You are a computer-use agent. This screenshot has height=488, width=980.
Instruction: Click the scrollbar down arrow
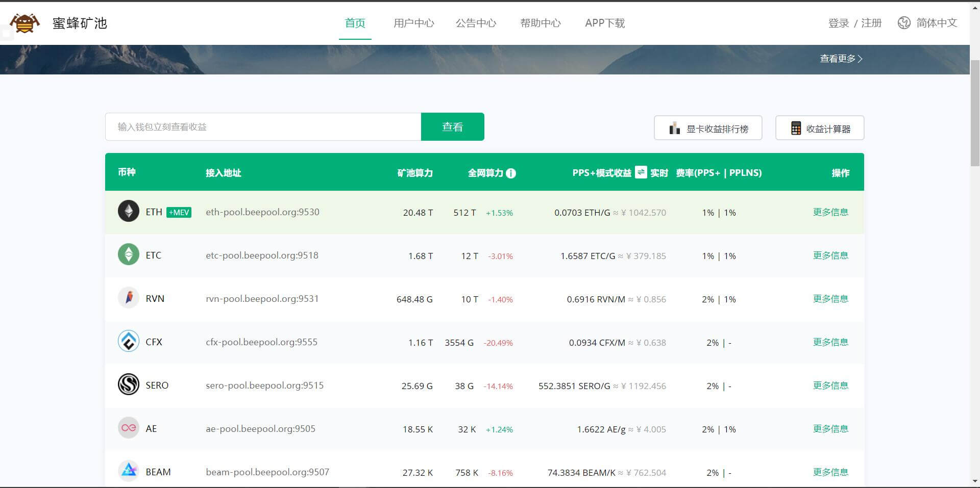click(x=975, y=481)
